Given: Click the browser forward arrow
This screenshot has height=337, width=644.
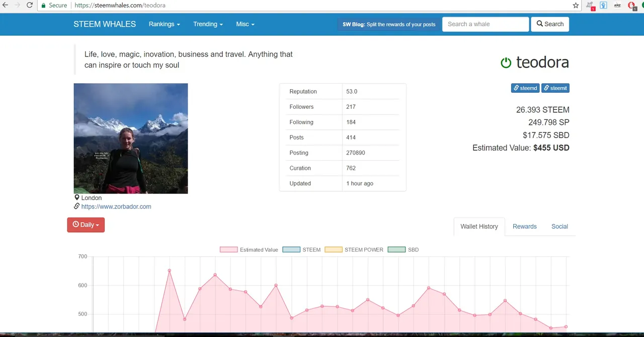Looking at the screenshot, I should click(x=17, y=5).
